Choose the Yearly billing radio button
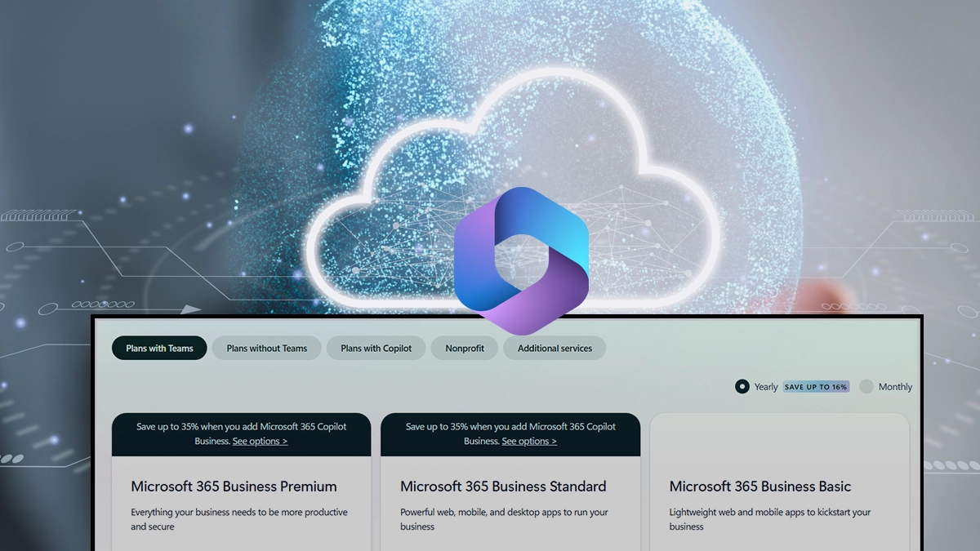980x551 pixels. tap(742, 387)
